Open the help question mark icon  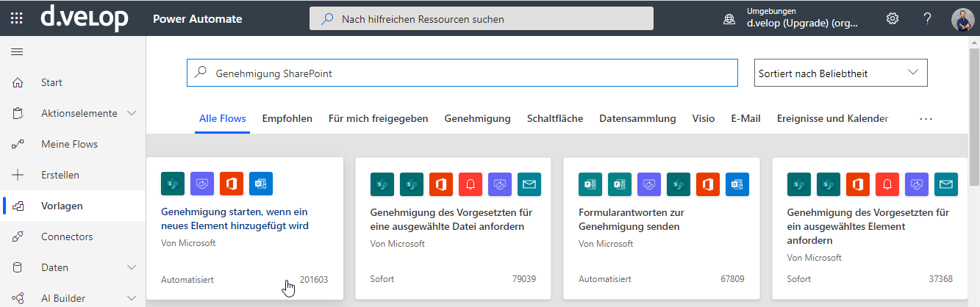point(927,18)
